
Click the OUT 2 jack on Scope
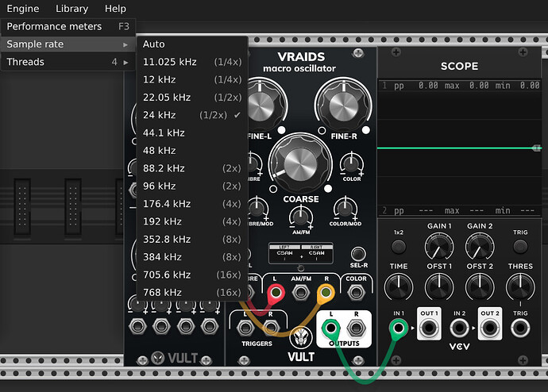[490, 329]
